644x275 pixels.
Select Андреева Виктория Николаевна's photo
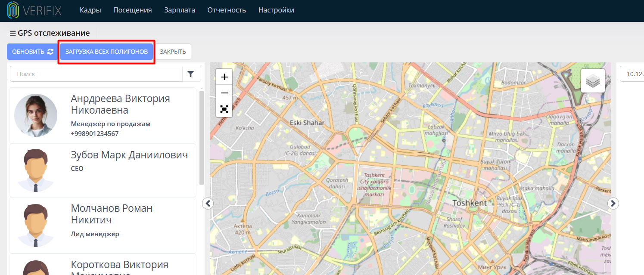36,116
